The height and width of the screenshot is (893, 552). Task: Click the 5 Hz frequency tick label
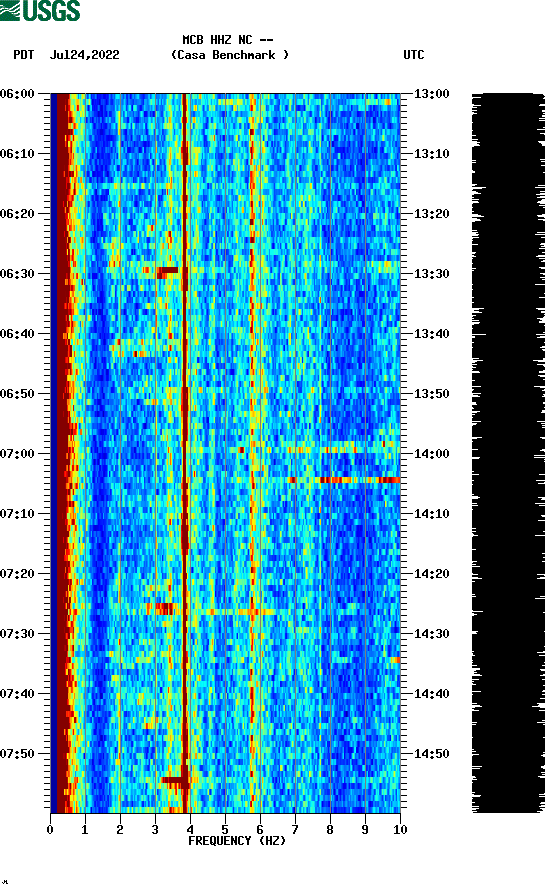225,830
